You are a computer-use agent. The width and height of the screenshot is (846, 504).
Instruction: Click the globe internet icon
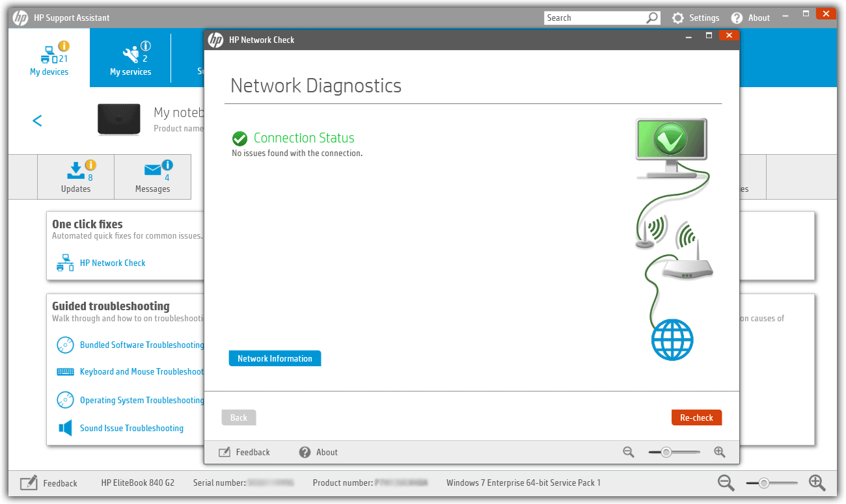672,339
